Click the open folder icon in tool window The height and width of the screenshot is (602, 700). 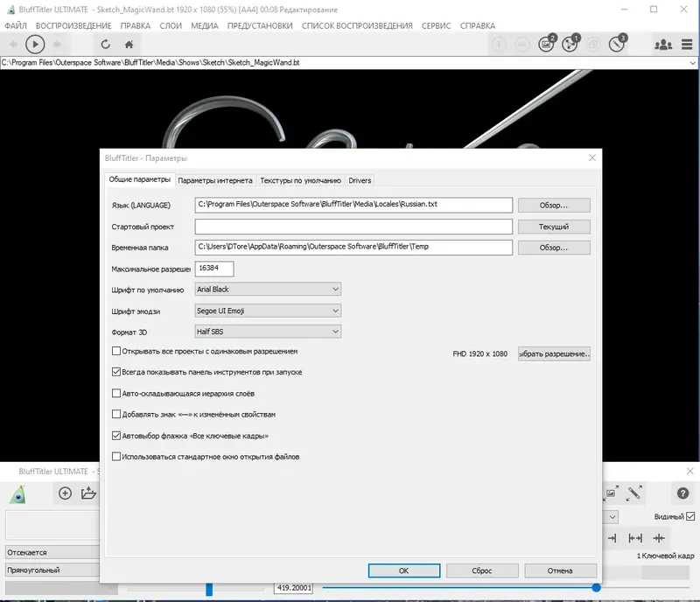click(88, 493)
